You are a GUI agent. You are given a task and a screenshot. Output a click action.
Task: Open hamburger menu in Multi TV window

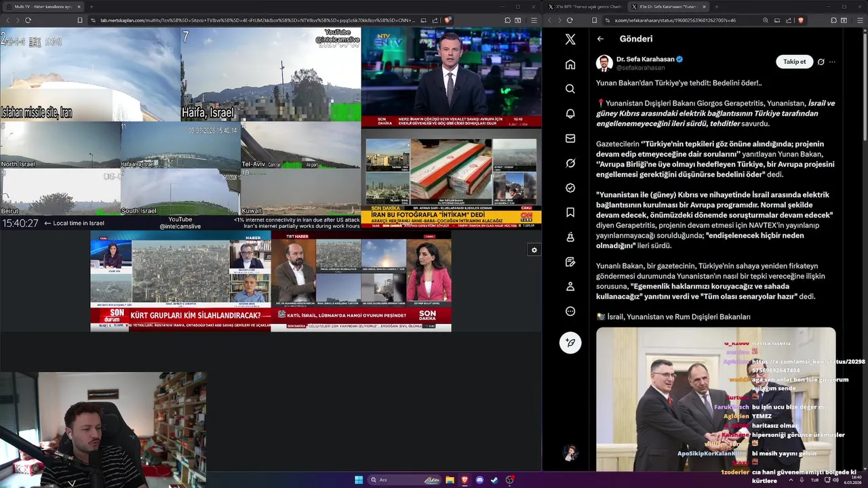tap(534, 20)
